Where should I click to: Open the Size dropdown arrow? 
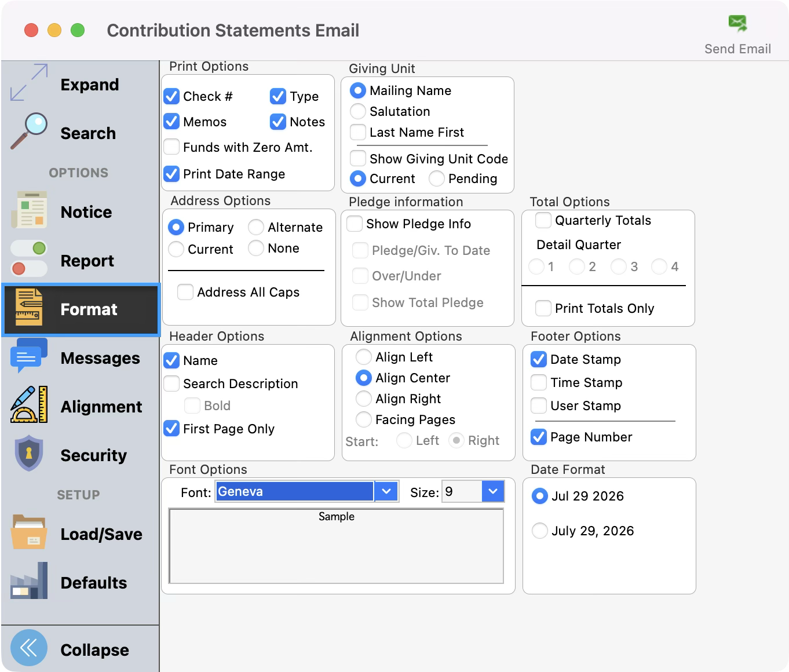[x=492, y=491]
